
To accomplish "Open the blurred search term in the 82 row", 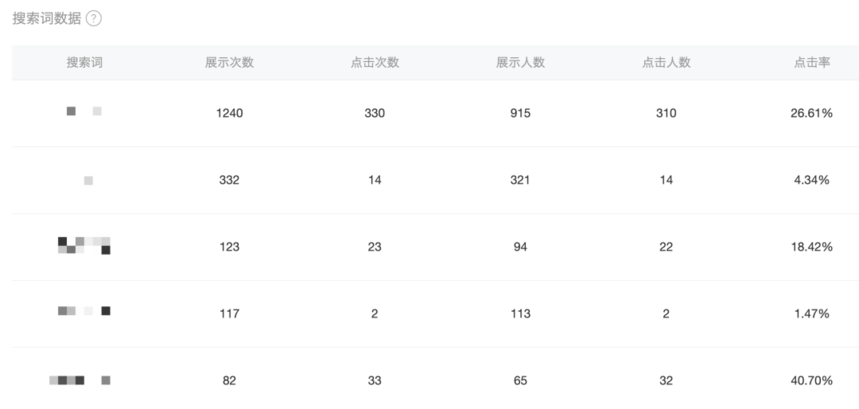I will [80, 380].
